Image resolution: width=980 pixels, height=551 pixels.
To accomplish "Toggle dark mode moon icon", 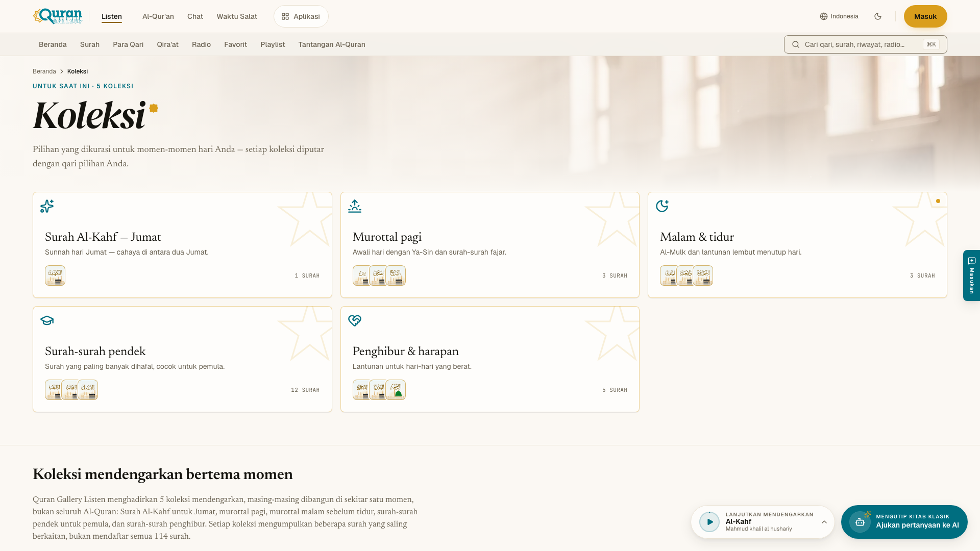I will [x=878, y=16].
